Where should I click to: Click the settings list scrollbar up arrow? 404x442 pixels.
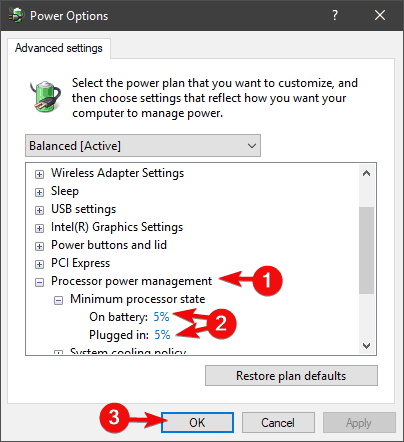point(366,173)
